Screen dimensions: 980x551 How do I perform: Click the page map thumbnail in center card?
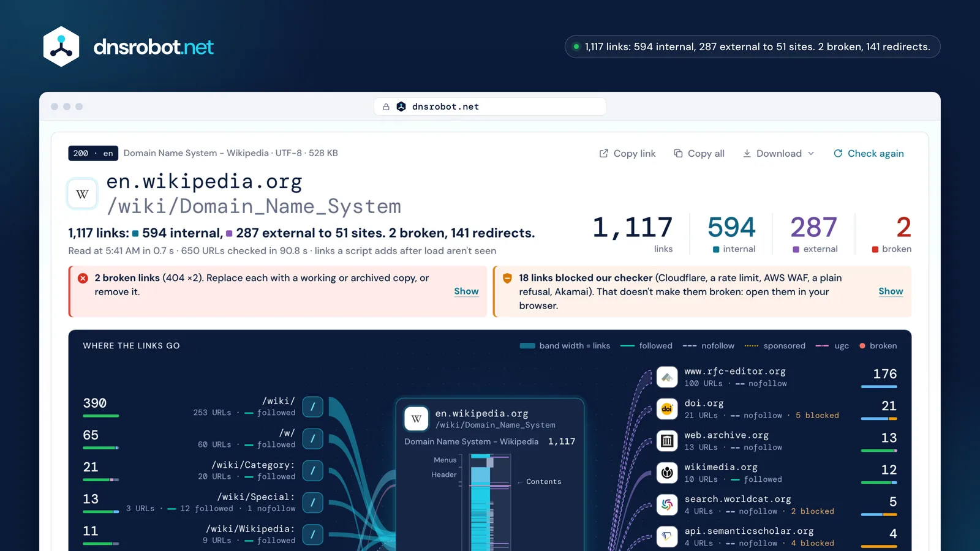pos(490,502)
